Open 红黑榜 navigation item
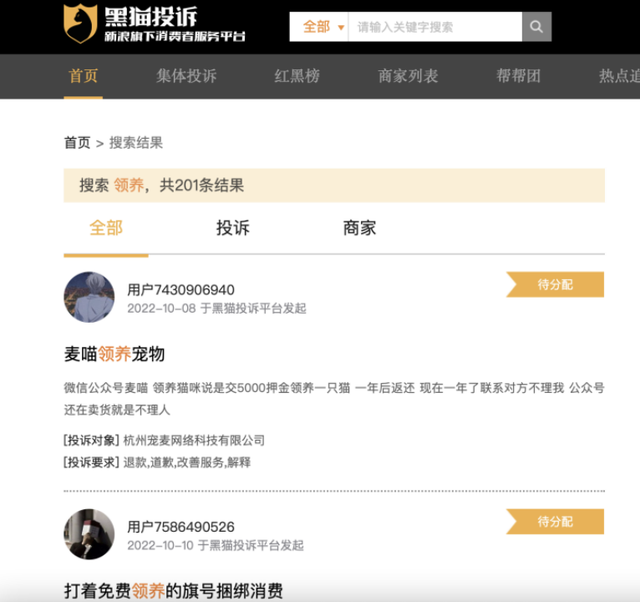 click(x=297, y=76)
